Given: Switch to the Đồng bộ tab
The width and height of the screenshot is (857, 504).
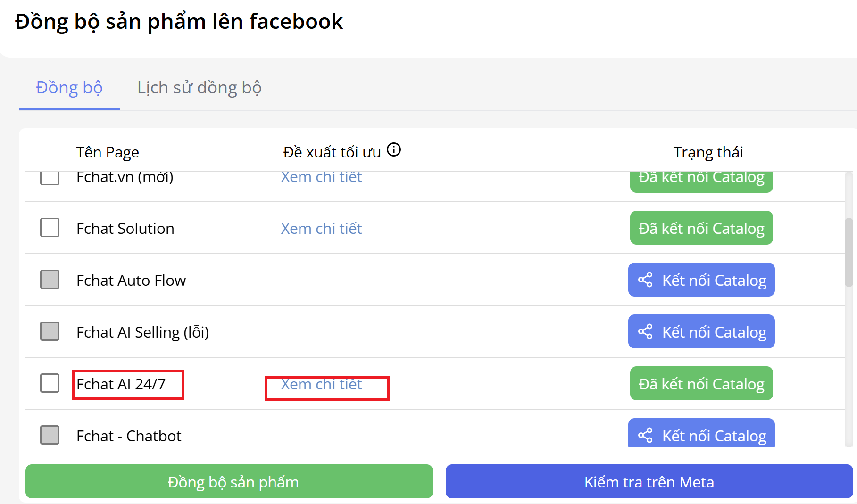Looking at the screenshot, I should pyautogui.click(x=69, y=88).
